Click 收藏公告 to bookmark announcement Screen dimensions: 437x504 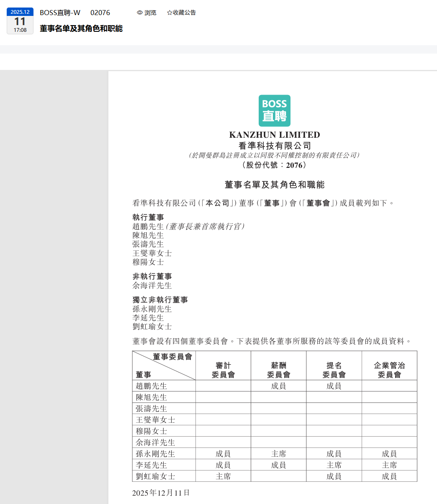(181, 13)
